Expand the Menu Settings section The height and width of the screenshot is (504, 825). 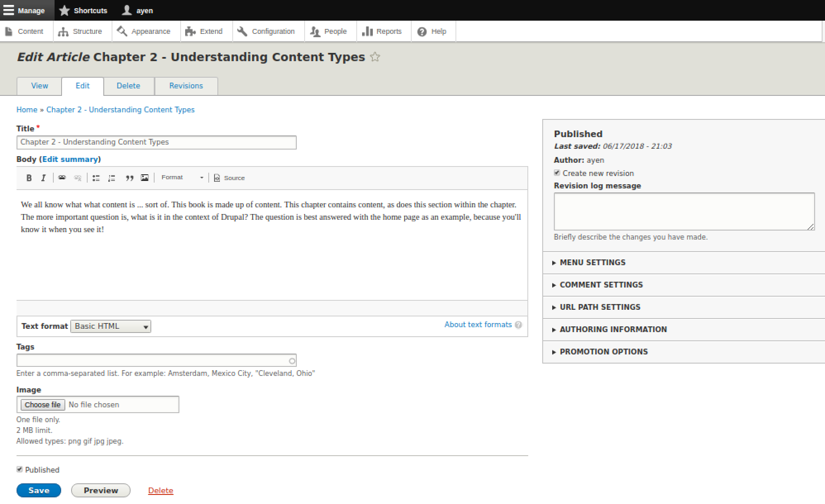click(x=592, y=263)
